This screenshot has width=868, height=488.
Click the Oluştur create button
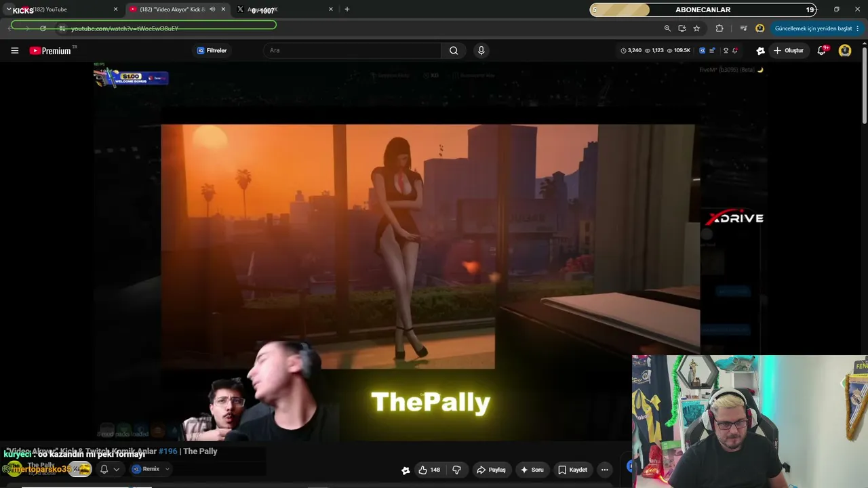click(x=789, y=50)
